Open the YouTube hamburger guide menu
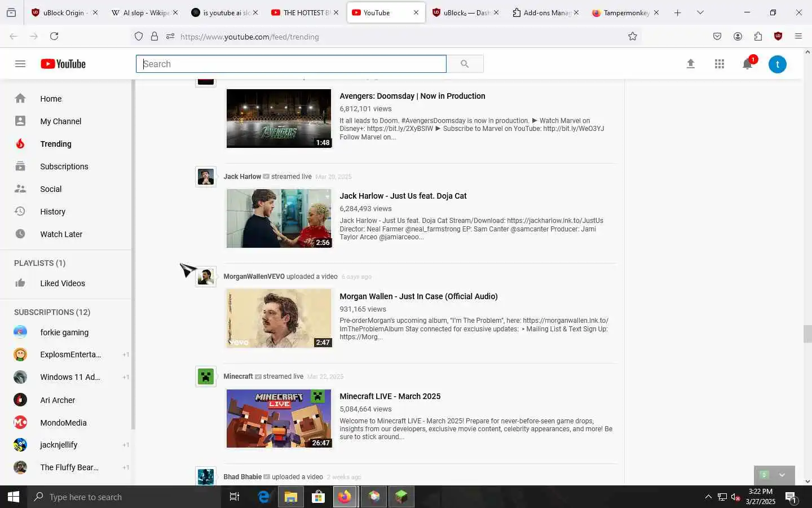Image resolution: width=812 pixels, height=508 pixels. (20, 64)
